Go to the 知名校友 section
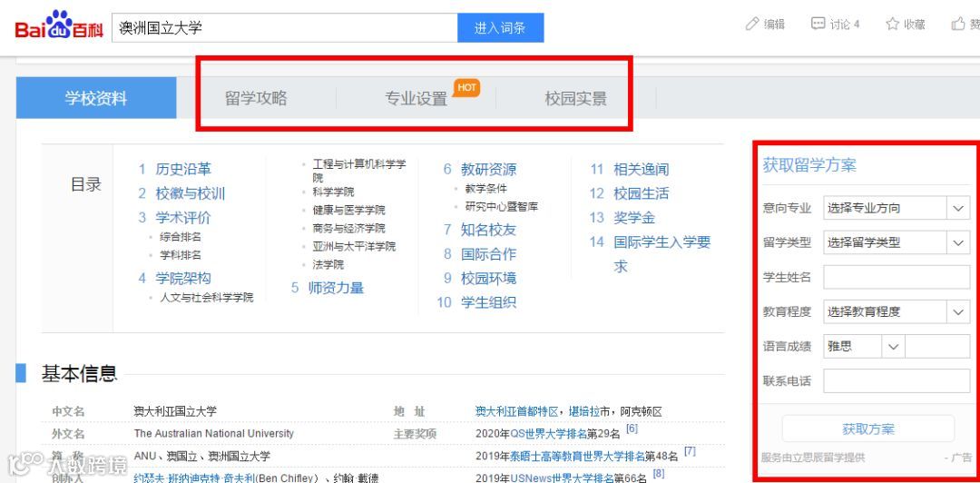980x483 pixels. [489, 230]
